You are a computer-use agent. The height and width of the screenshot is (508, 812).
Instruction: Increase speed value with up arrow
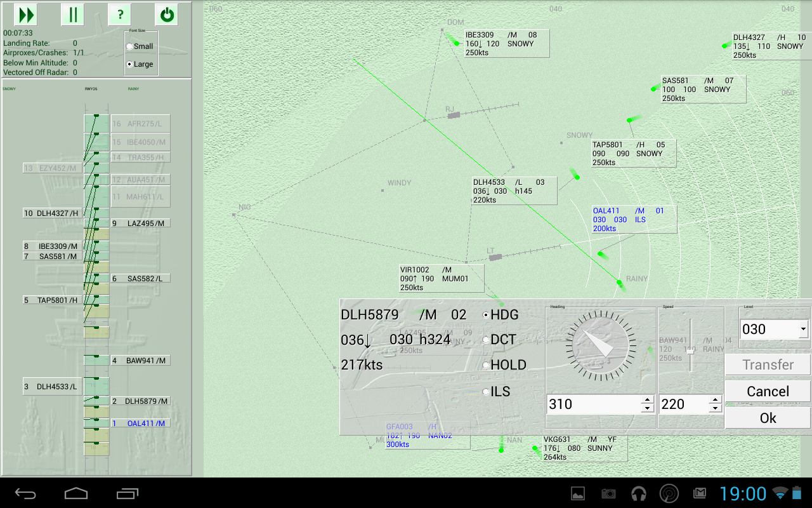click(716, 400)
